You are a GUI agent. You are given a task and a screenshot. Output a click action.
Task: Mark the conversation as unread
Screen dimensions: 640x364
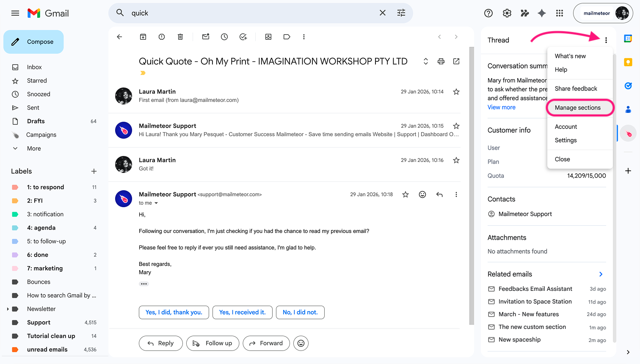206,37
